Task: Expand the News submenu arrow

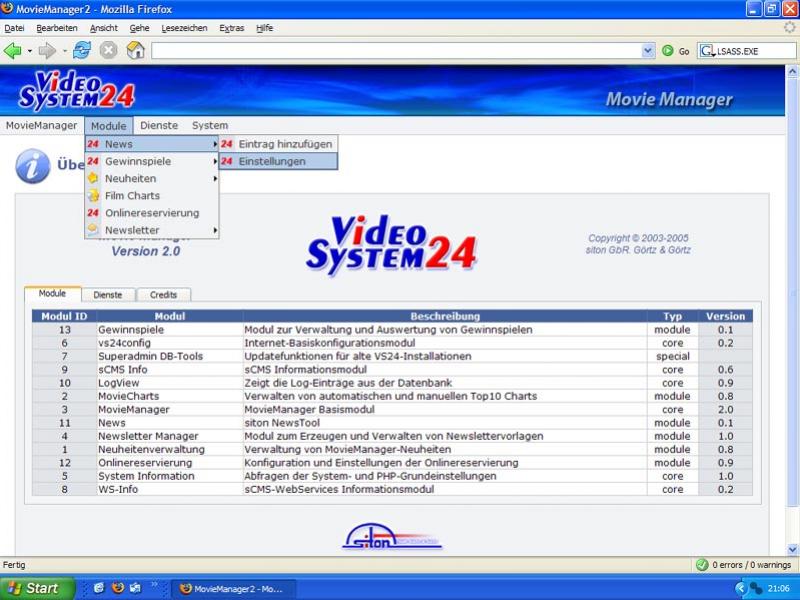Action: click(x=215, y=144)
